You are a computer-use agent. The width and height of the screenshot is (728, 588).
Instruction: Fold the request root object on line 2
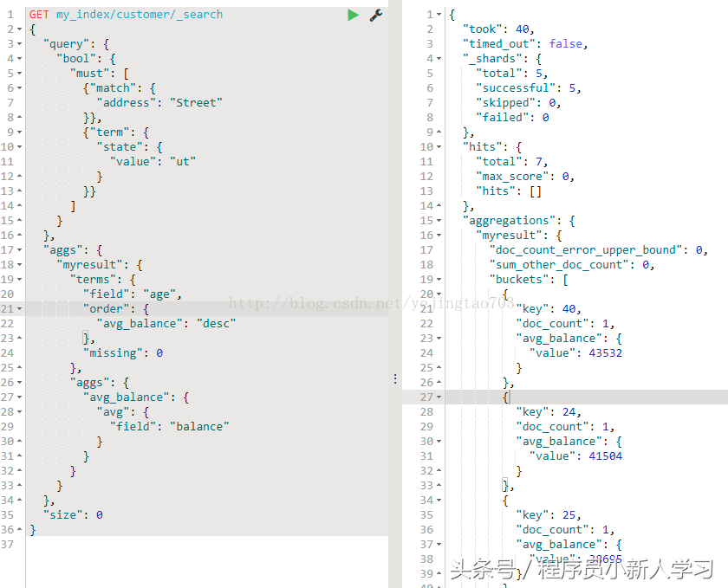point(19,29)
